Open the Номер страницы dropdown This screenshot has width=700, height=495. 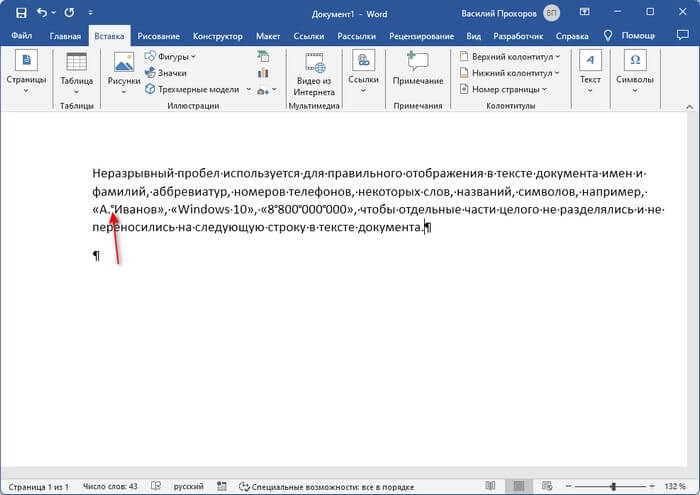pyautogui.click(x=503, y=89)
